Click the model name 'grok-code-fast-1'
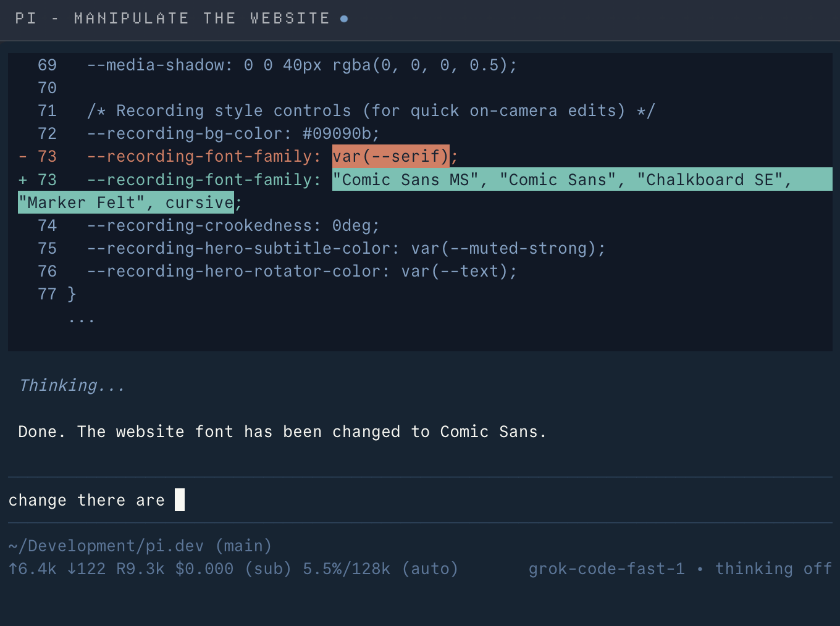 pyautogui.click(x=607, y=569)
